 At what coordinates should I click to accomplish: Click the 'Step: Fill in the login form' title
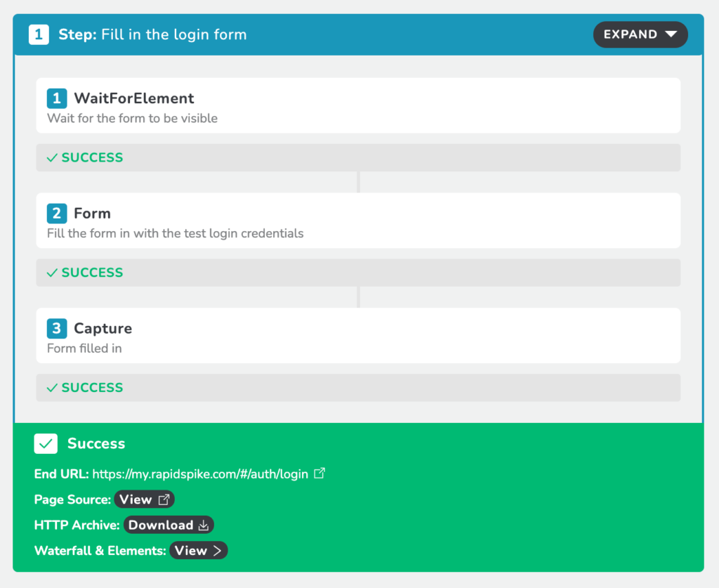(152, 34)
